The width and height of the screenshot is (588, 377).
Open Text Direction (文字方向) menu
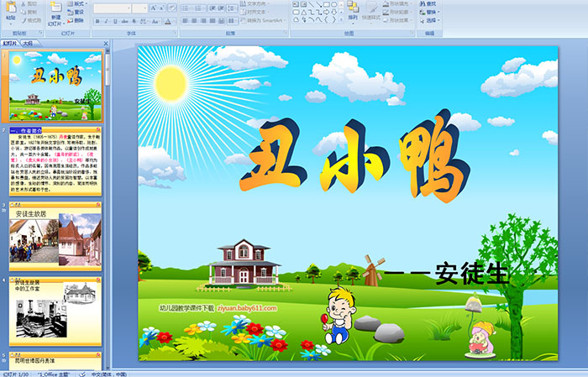pyautogui.click(x=255, y=3)
